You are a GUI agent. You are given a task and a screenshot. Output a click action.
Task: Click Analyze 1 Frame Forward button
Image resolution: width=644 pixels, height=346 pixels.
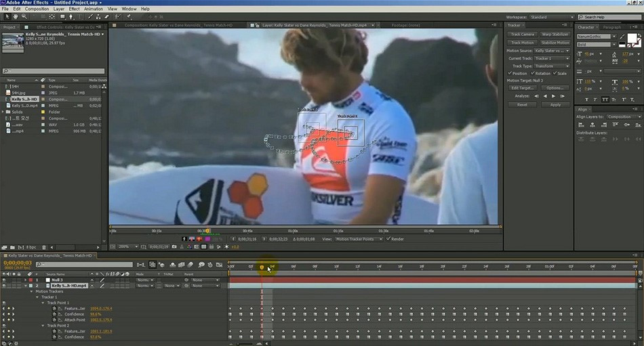coord(562,96)
